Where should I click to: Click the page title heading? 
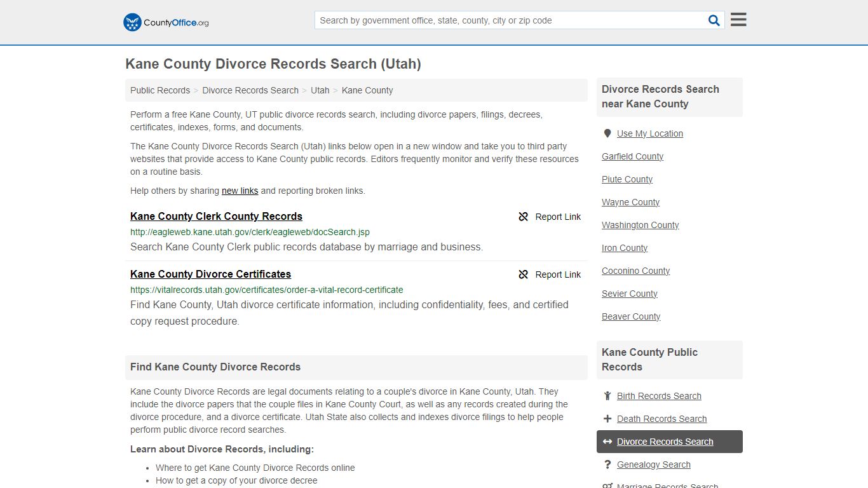pos(273,64)
